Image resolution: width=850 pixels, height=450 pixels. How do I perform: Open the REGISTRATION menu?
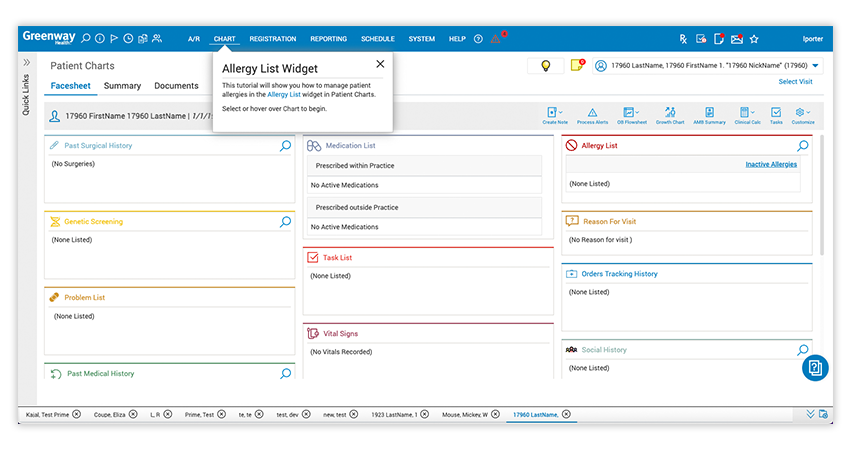pos(273,39)
